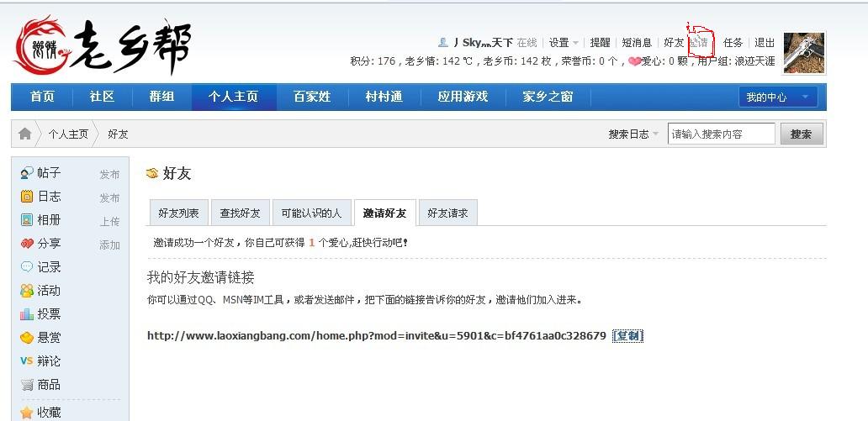Click the 相册 album icon
Screen dimensions: 868x421
click(x=27, y=220)
